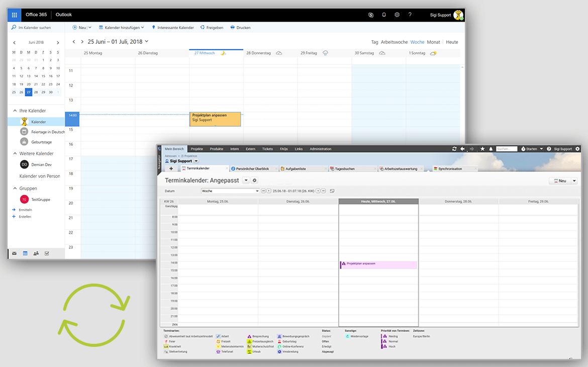This screenshot has height=367, width=588.
Task: Switch to People view in Outlook
Action: (x=36, y=253)
